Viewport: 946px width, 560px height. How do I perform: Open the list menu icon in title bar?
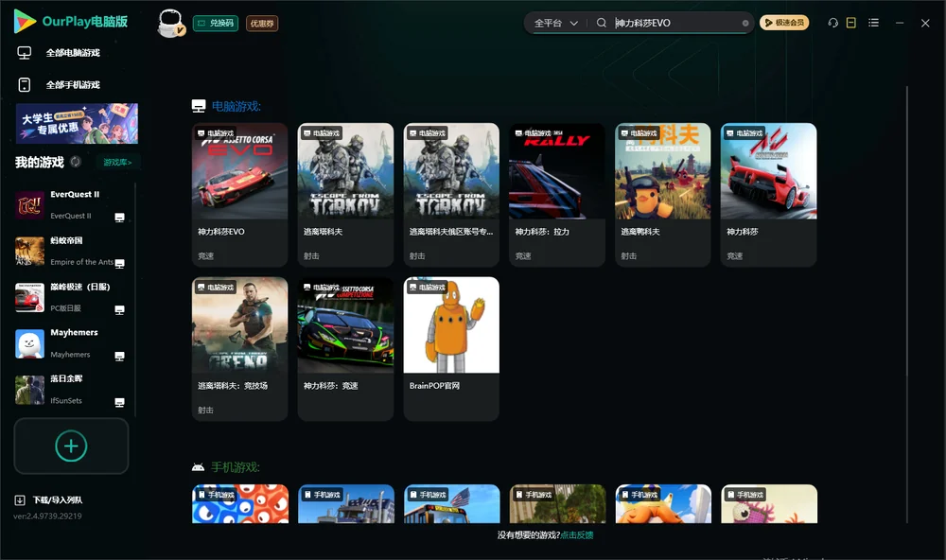coord(873,23)
